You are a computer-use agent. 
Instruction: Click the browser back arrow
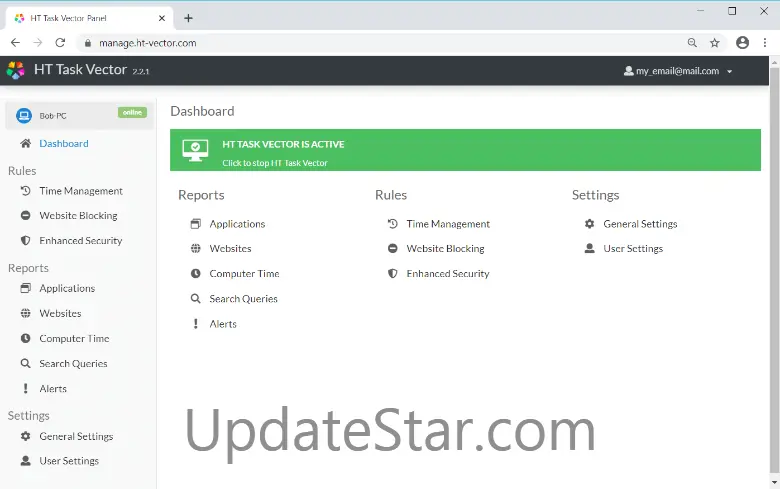coord(15,43)
